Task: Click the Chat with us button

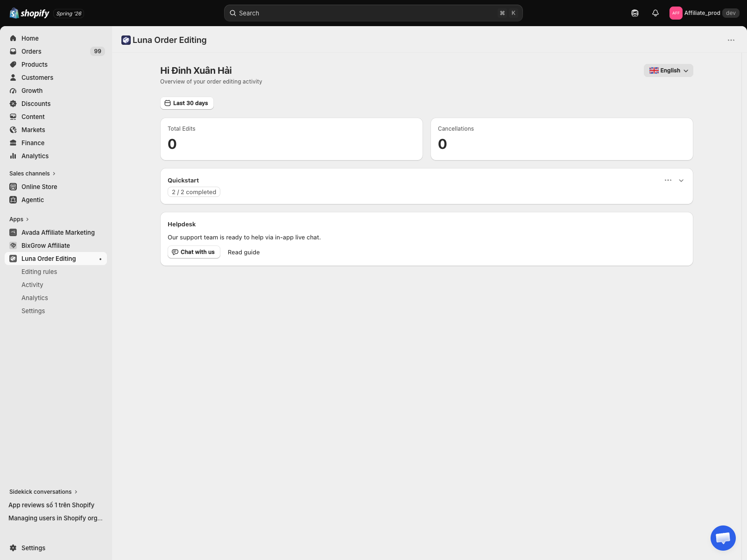Action: (194, 252)
